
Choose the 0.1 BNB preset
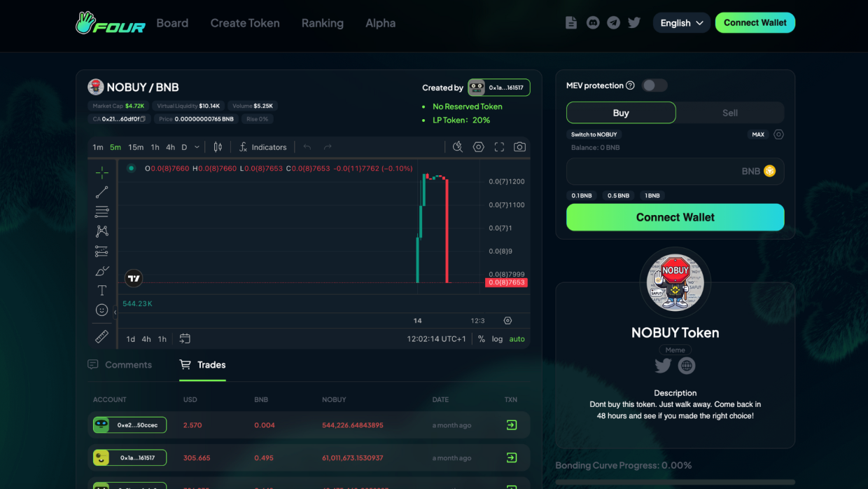(582, 195)
